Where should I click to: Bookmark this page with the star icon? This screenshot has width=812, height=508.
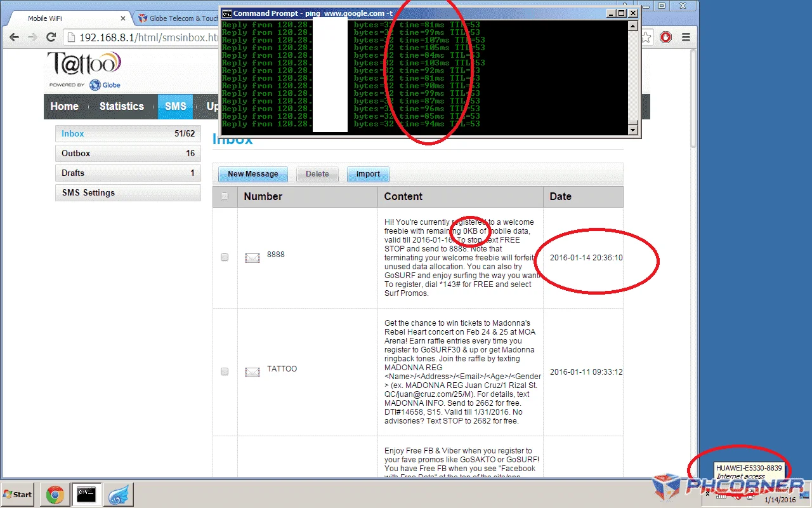[x=646, y=37]
